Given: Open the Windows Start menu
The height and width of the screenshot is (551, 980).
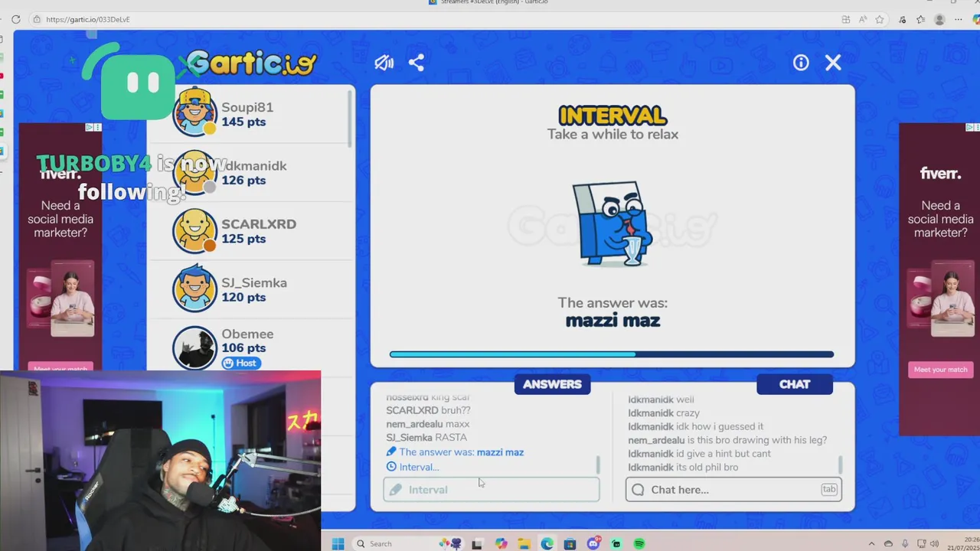Looking at the screenshot, I should click(338, 543).
